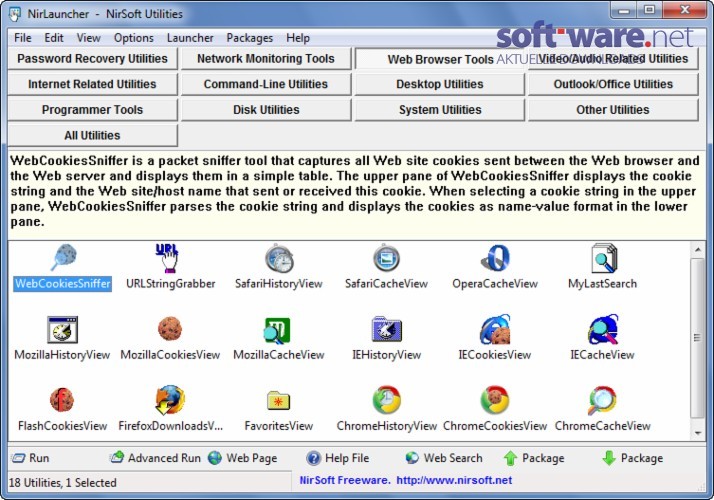
Task: Switch to Other Utilities
Action: (x=613, y=110)
